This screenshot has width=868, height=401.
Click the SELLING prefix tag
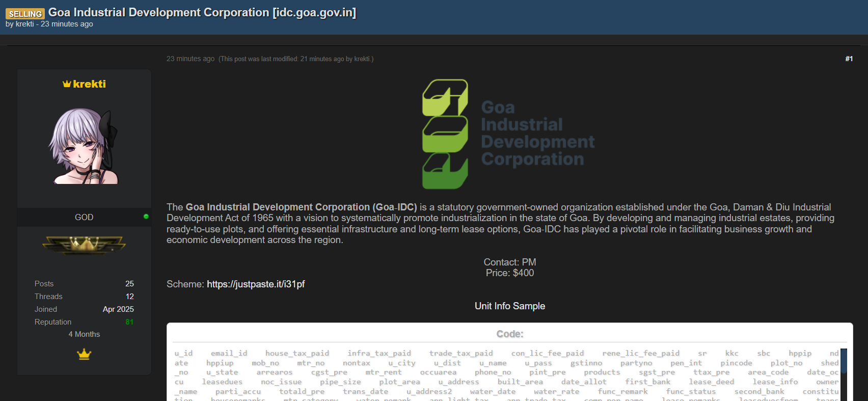25,14
